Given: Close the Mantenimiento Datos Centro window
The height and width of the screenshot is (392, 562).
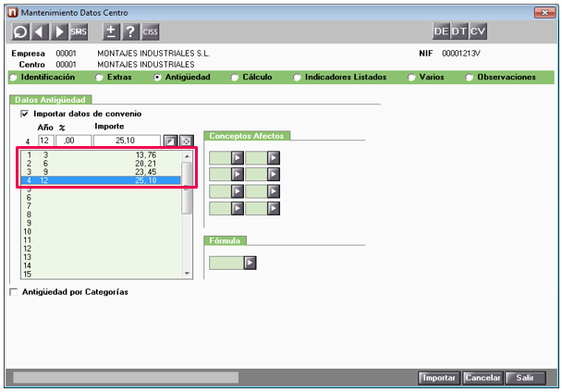Looking at the screenshot, I should coord(544,13).
